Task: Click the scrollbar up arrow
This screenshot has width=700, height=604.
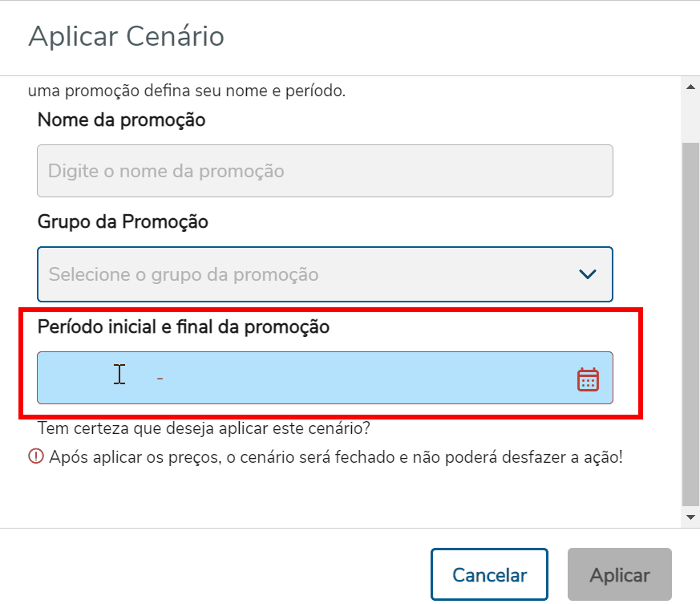Action: pyautogui.click(x=690, y=85)
